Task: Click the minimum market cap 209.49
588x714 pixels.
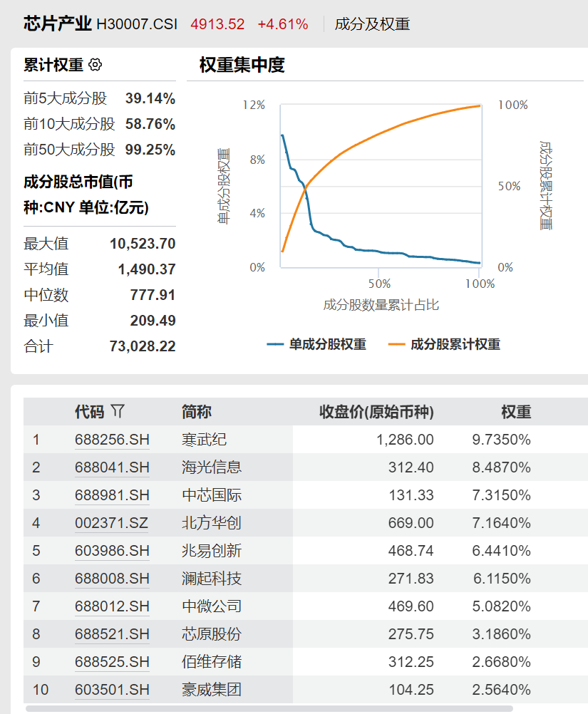Action: [x=153, y=320]
